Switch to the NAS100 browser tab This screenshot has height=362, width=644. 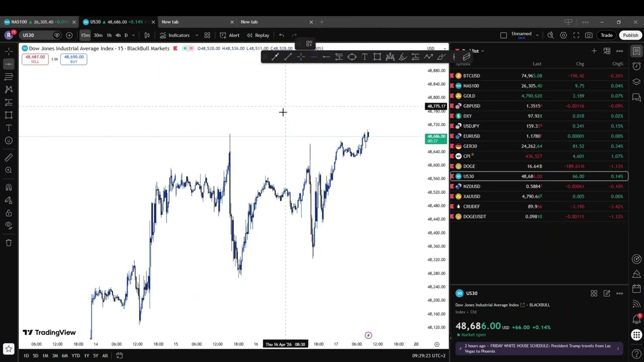pos(39,22)
